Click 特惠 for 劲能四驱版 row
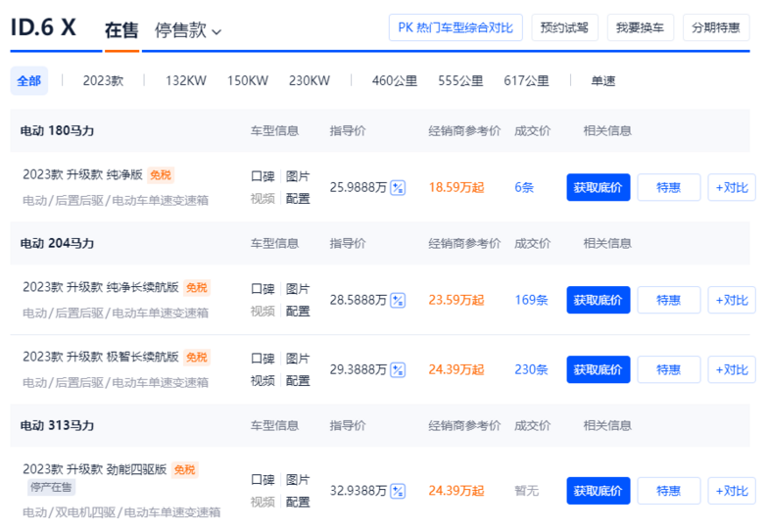The width and height of the screenshot is (768, 532). tap(668, 491)
